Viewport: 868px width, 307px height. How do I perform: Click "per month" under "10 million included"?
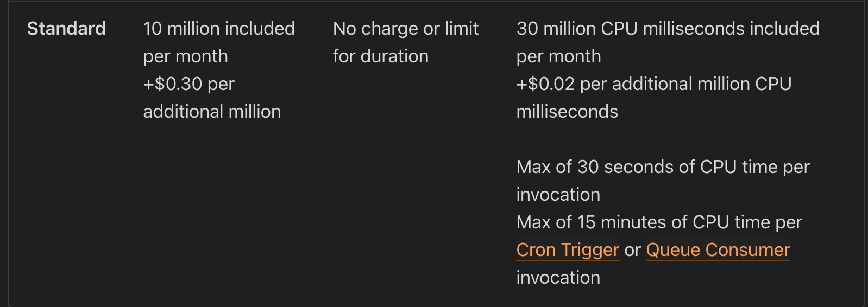(x=185, y=56)
